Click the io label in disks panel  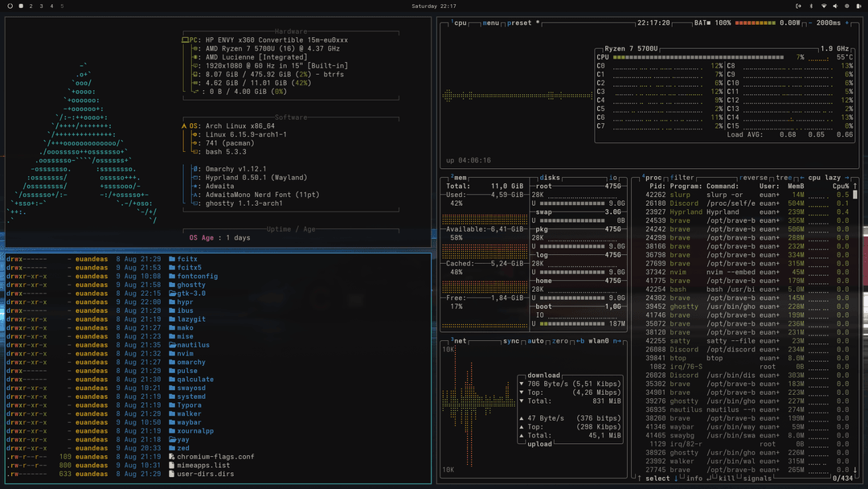[612, 177]
